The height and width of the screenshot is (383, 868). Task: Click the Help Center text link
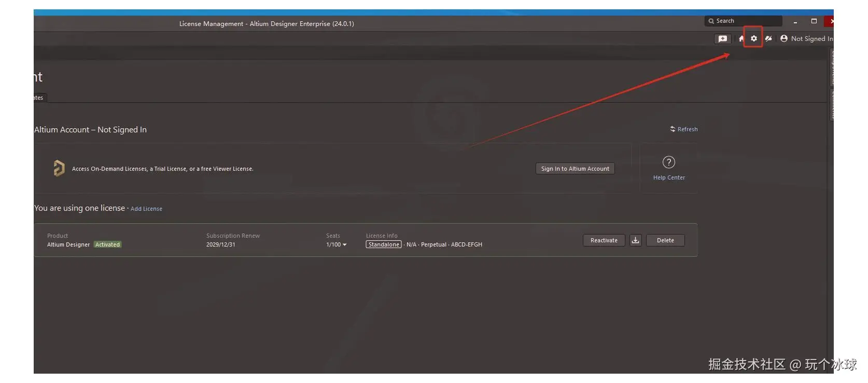(x=669, y=177)
